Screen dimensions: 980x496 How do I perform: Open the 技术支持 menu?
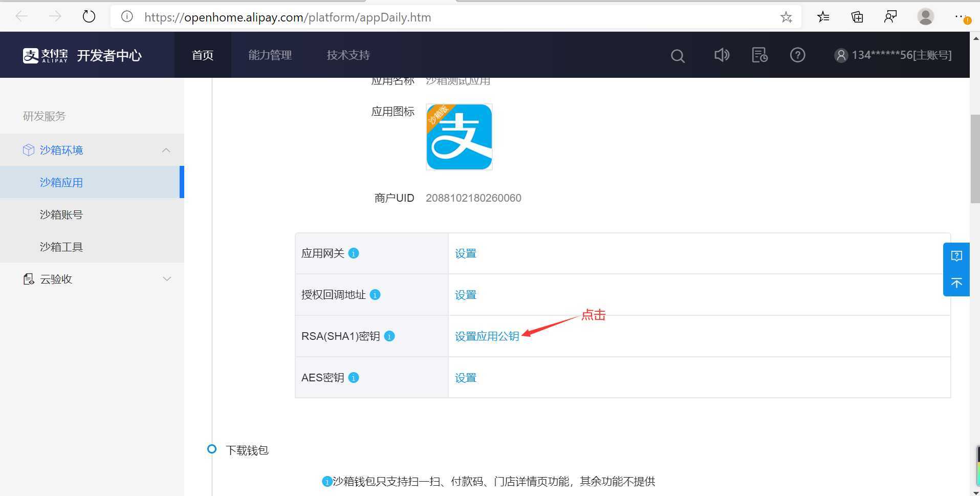348,55
